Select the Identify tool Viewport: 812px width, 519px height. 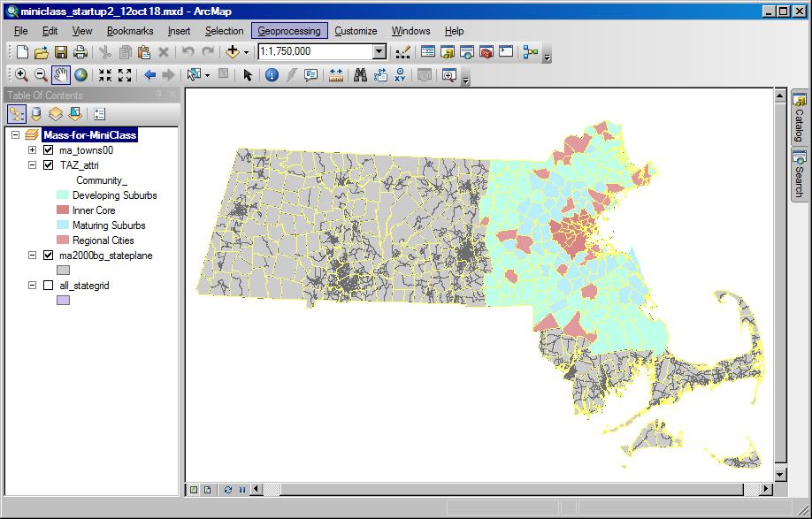pyautogui.click(x=272, y=75)
